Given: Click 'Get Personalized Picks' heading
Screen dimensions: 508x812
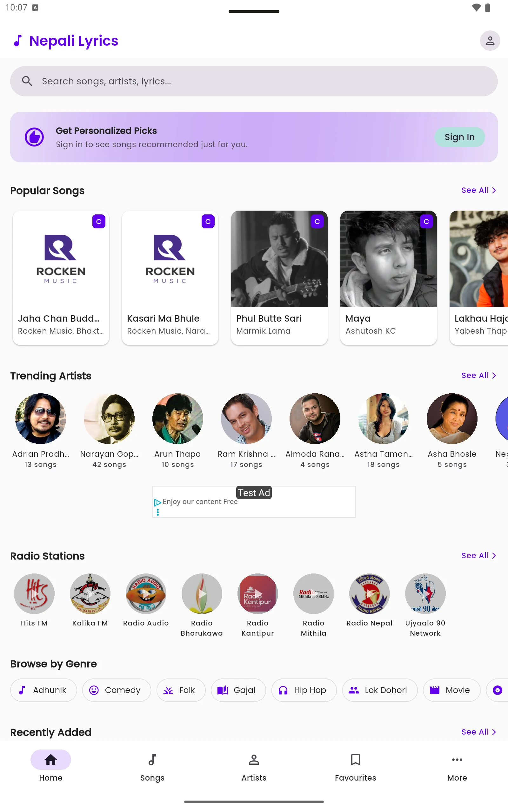Looking at the screenshot, I should point(106,131).
